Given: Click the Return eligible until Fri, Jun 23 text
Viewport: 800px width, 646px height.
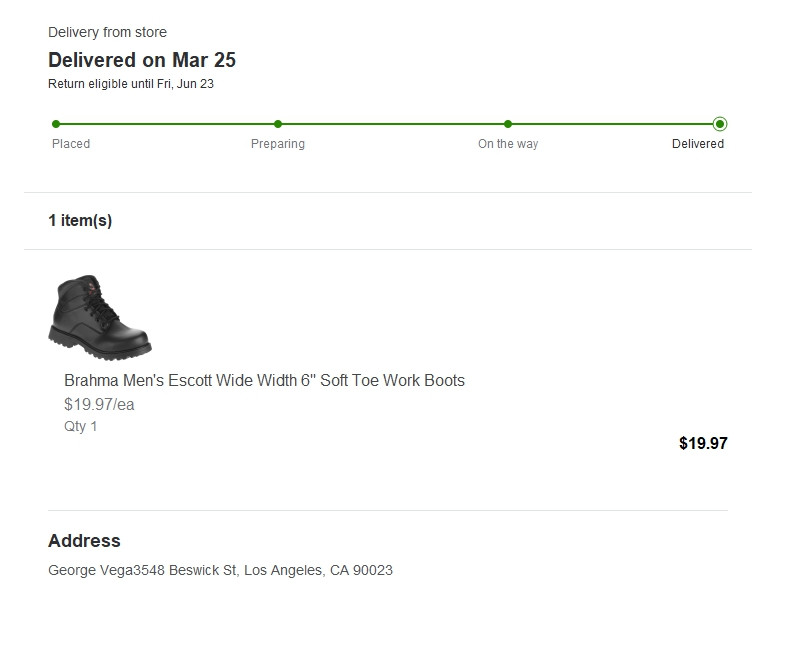Looking at the screenshot, I should point(131,84).
